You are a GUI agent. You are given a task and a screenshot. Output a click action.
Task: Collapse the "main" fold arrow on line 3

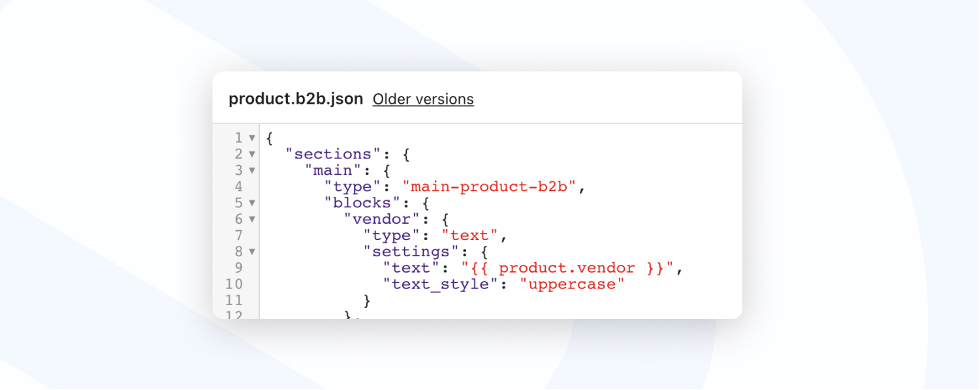tap(252, 171)
